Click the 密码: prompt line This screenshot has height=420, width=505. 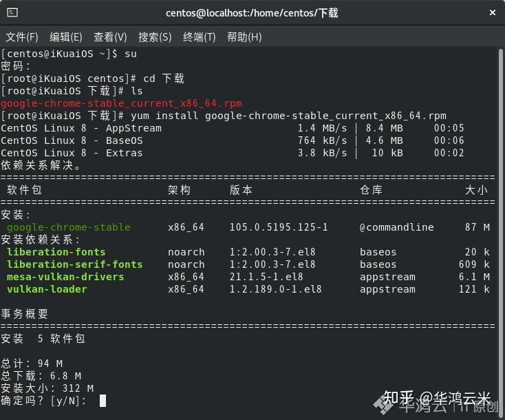pos(15,66)
